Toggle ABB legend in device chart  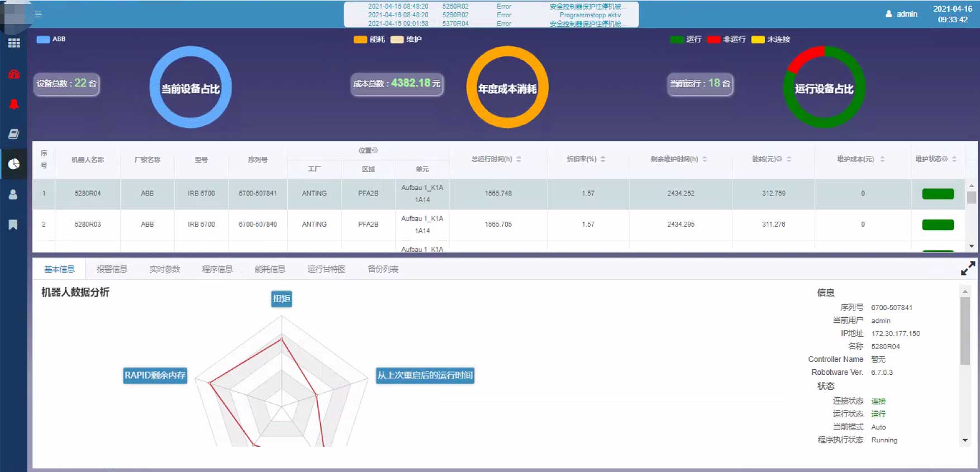tap(51, 39)
